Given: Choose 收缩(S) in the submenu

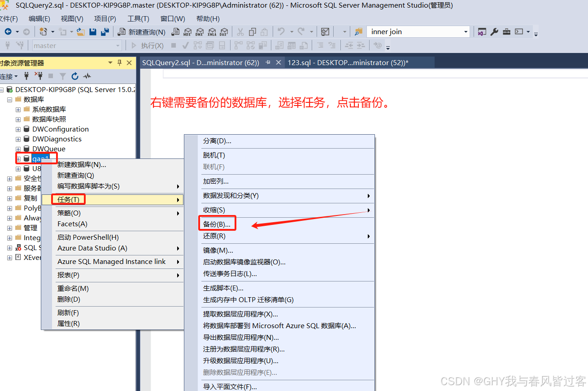Looking at the screenshot, I should (286, 210).
